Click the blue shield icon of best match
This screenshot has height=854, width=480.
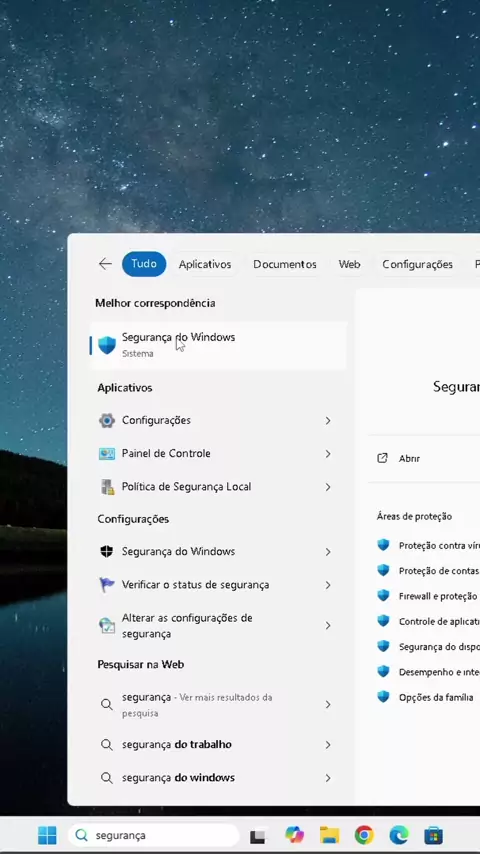(107, 345)
